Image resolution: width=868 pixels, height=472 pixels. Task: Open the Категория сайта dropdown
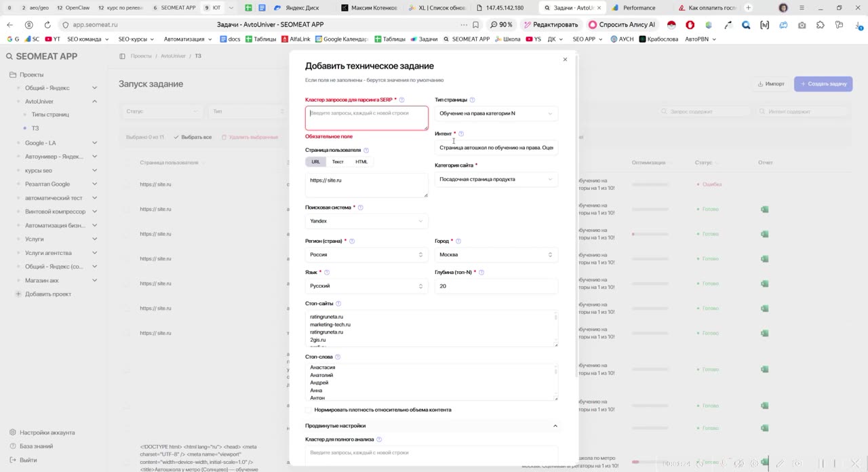496,179
